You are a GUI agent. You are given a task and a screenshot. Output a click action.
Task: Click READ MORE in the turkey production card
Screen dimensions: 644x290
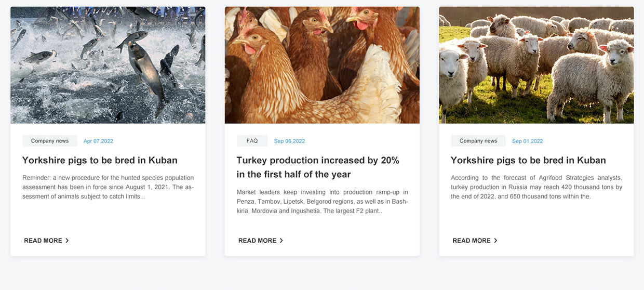click(x=257, y=241)
